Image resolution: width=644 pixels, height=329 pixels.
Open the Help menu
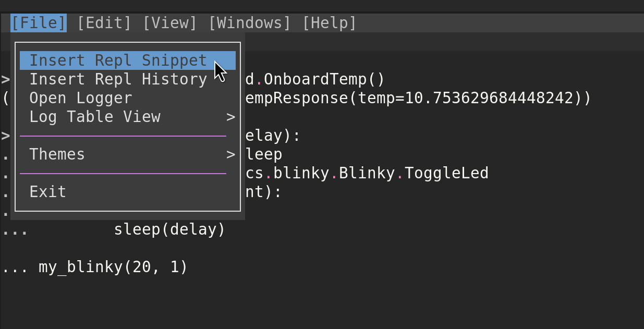coord(329,23)
